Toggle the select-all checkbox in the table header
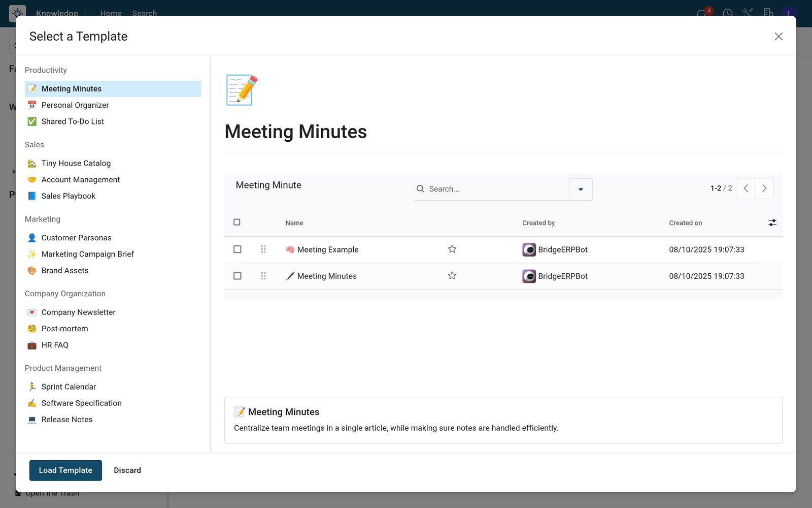The image size is (812, 508). (236, 222)
